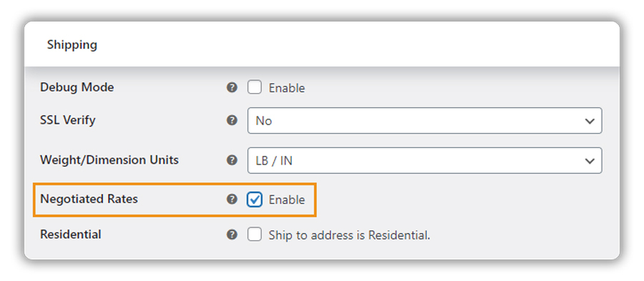Click the SSL Verify label

coord(68,120)
